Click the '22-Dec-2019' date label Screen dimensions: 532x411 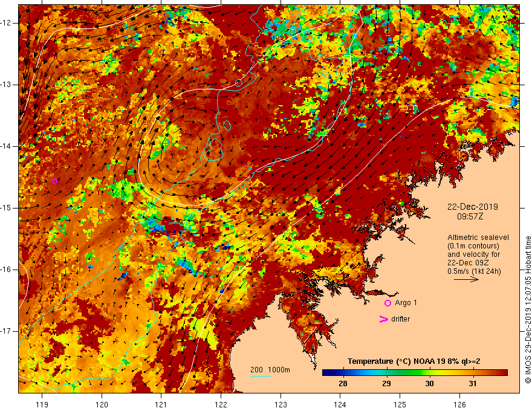pyautogui.click(x=473, y=207)
